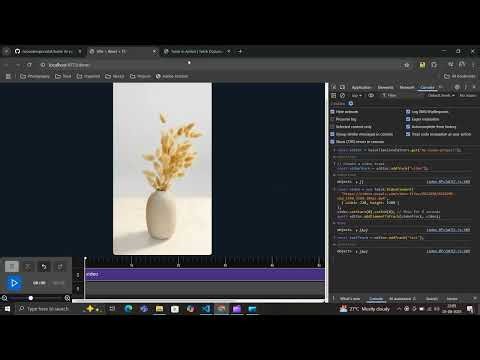Enable the Preserve log checkbox

click(332, 119)
